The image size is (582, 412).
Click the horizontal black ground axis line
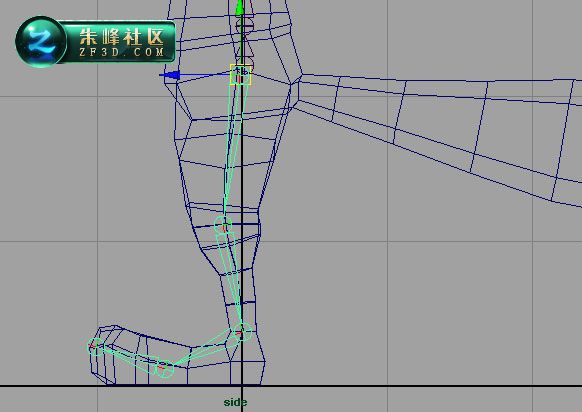[291, 386]
